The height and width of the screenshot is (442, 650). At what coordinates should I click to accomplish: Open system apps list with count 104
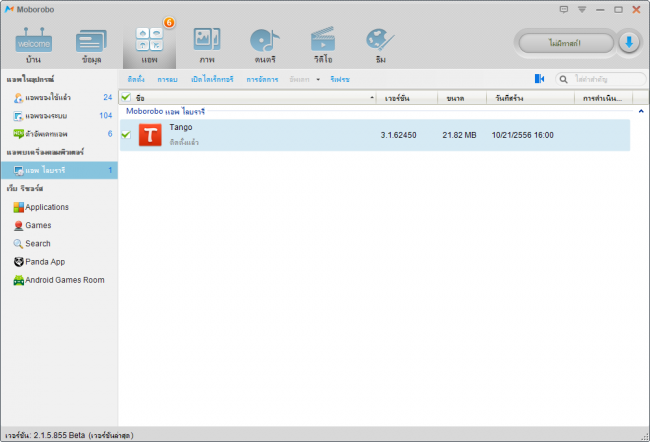pos(59,116)
